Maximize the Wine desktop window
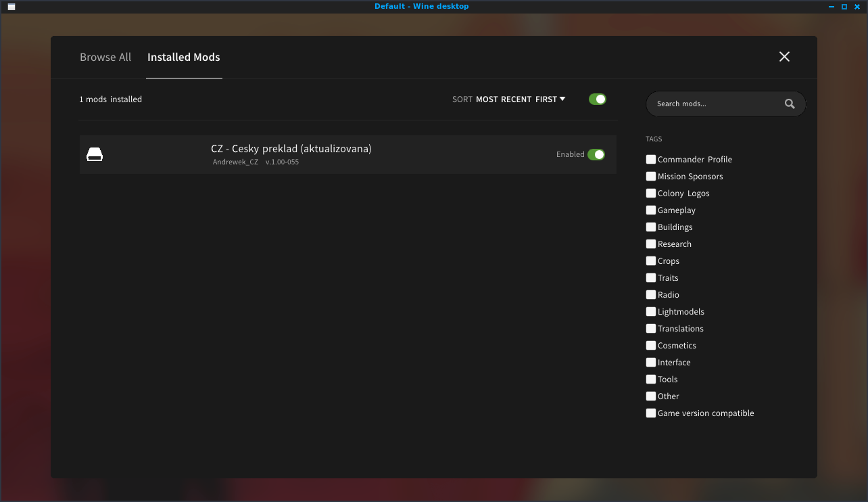The height and width of the screenshot is (502, 868). coord(844,7)
